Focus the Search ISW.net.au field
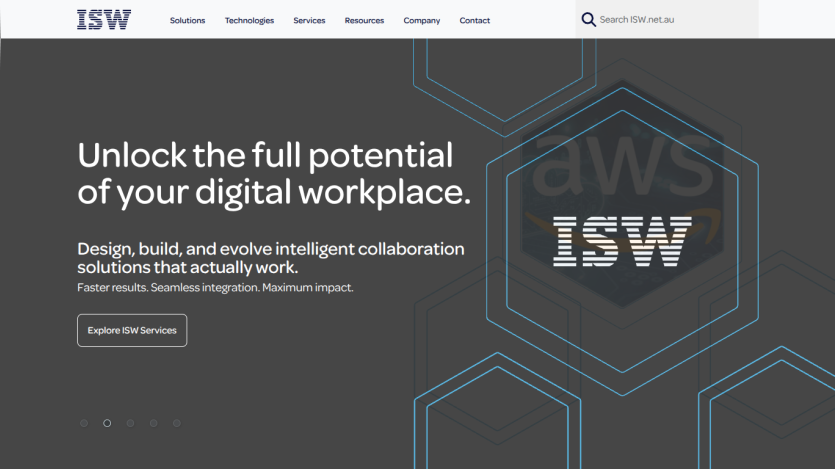Viewport: 835px width, 469px height. (667, 19)
